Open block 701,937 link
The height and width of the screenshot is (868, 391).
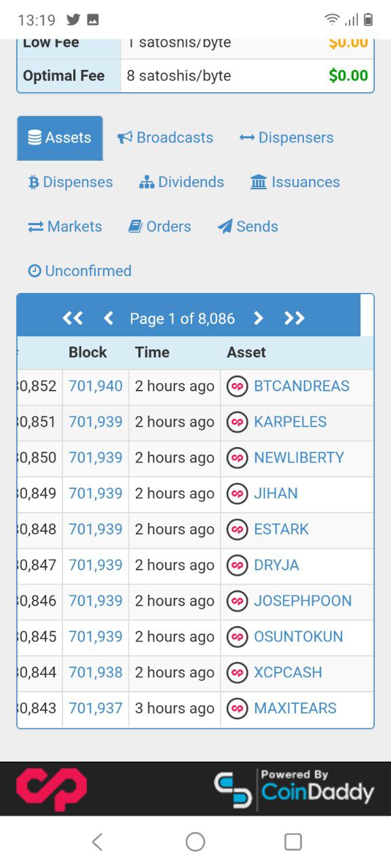96,709
